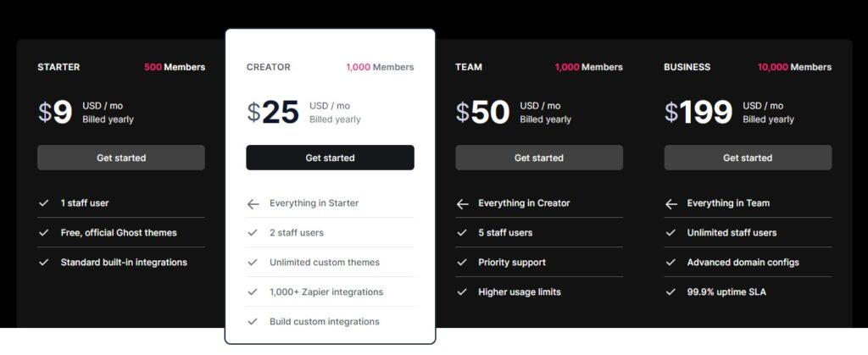Image resolution: width=868 pixels, height=355 pixels.
Task: Click the checkmark beside Free, official Ghost themes
Action: click(44, 233)
